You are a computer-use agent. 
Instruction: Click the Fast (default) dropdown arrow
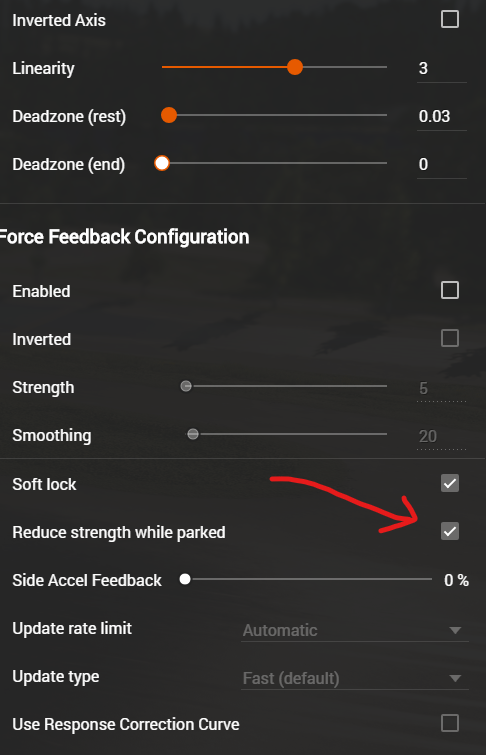[x=455, y=678]
